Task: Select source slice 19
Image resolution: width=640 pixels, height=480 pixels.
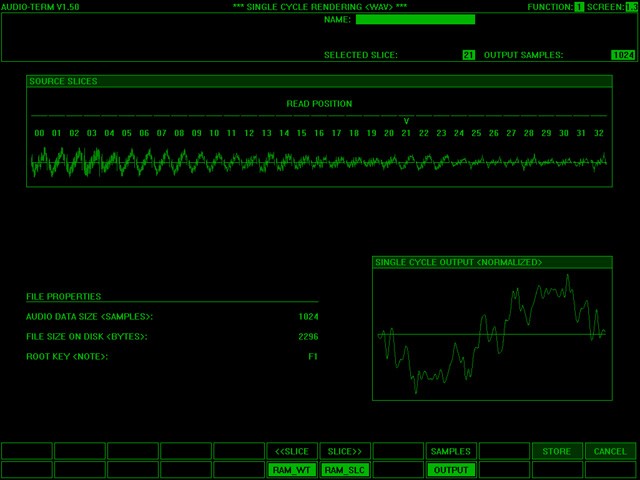Action: click(x=371, y=133)
